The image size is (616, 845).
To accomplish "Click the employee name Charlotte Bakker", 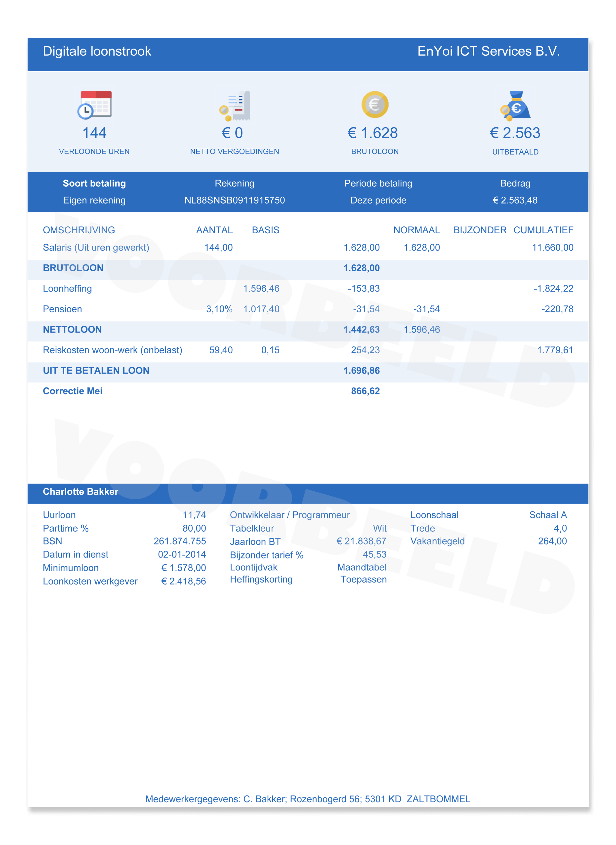I will click(81, 492).
